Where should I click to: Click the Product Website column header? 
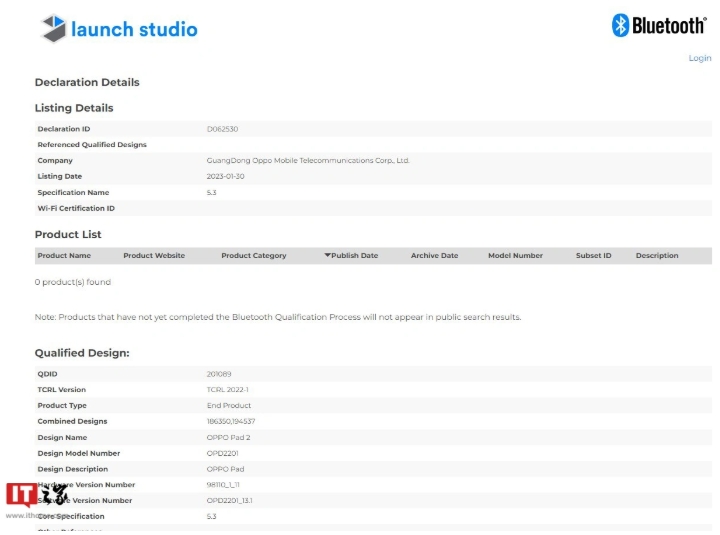coord(154,256)
